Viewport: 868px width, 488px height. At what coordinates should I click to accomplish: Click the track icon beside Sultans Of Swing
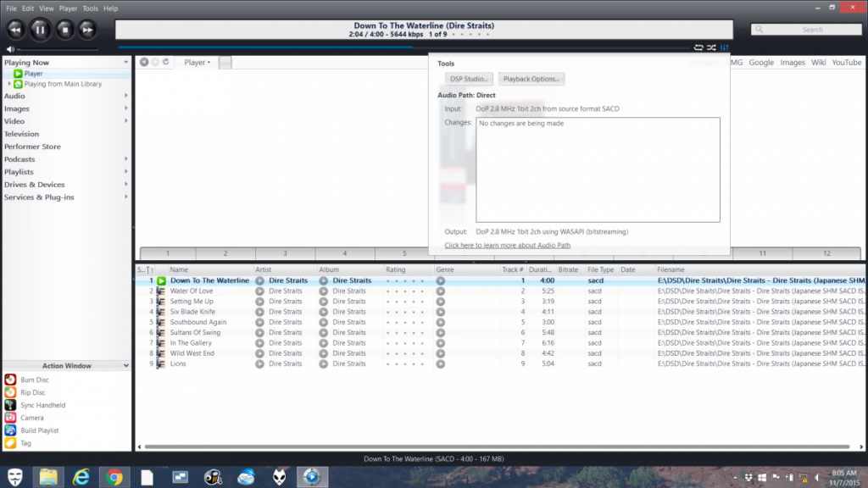pos(160,332)
